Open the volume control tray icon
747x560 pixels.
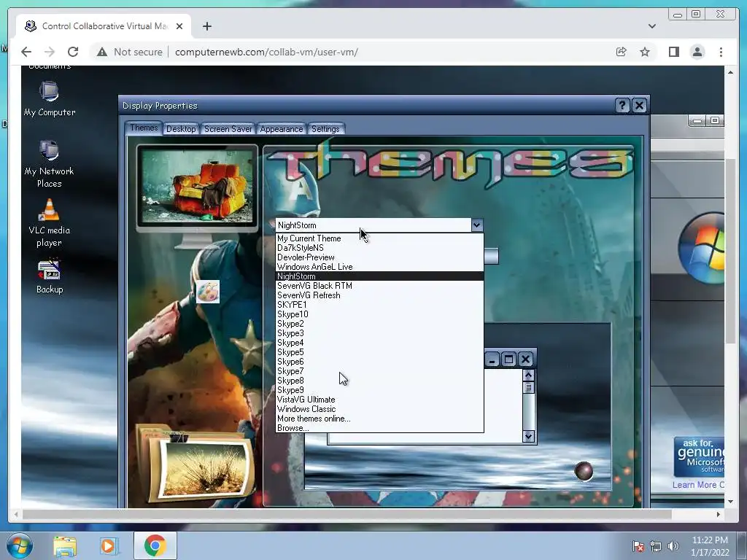[x=673, y=546]
